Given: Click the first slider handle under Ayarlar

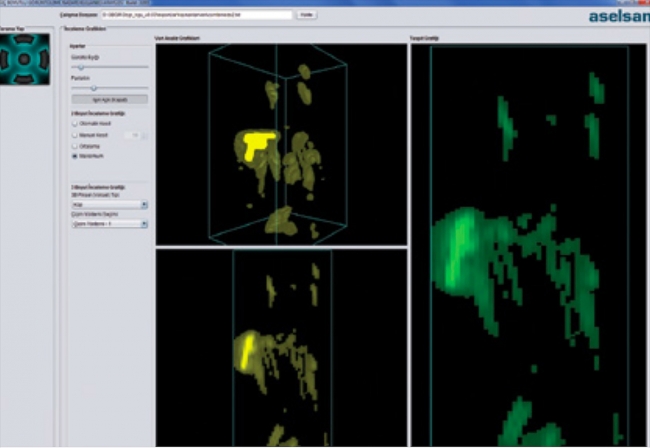Looking at the screenshot, I should point(81,67).
